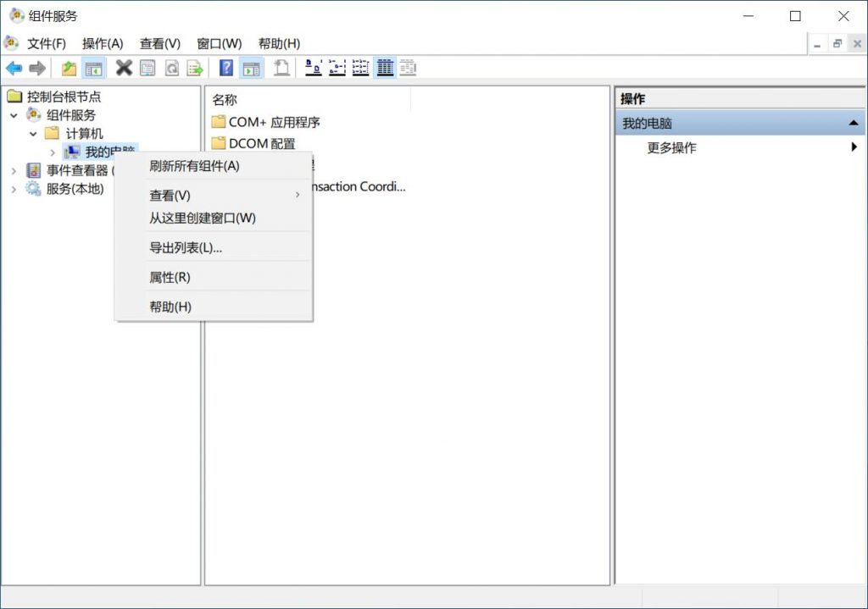This screenshot has width=868, height=609.
Task: Toggle the Show/Hide Console Tree toolbar icon
Action: [93, 69]
